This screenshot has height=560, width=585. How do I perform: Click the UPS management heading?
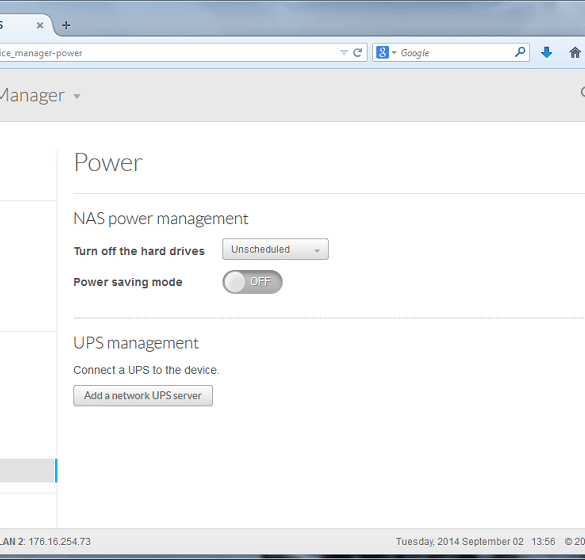136,343
